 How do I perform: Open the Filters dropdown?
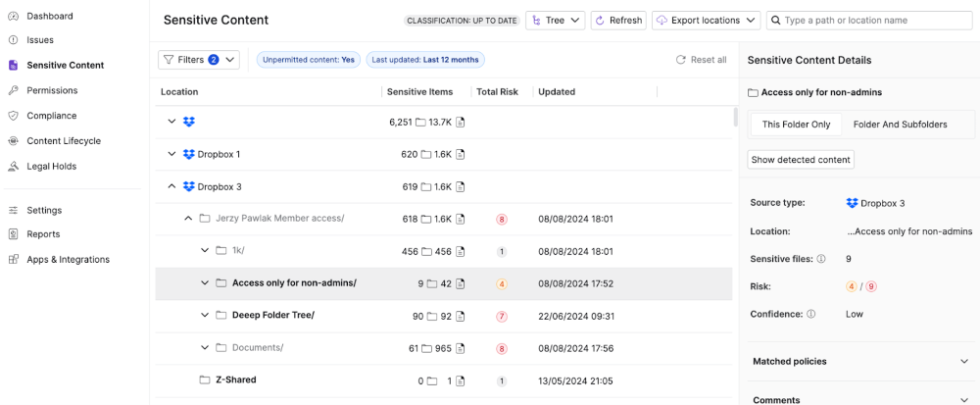[199, 60]
